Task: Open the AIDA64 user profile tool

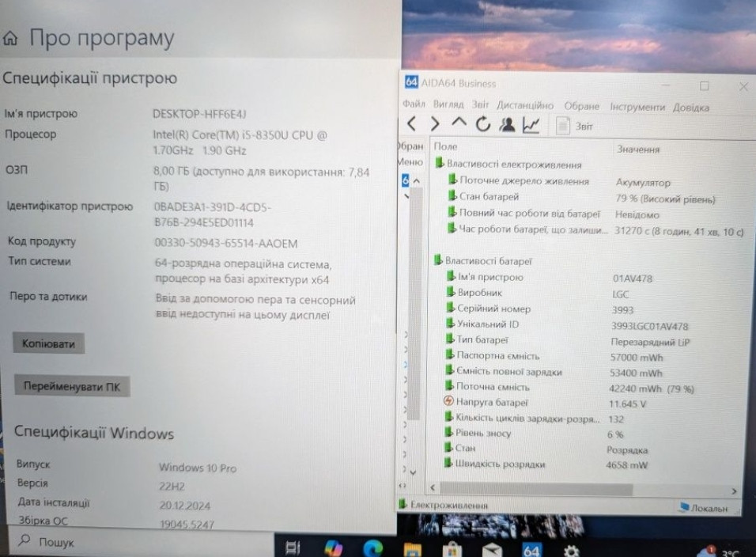Action: click(x=506, y=124)
